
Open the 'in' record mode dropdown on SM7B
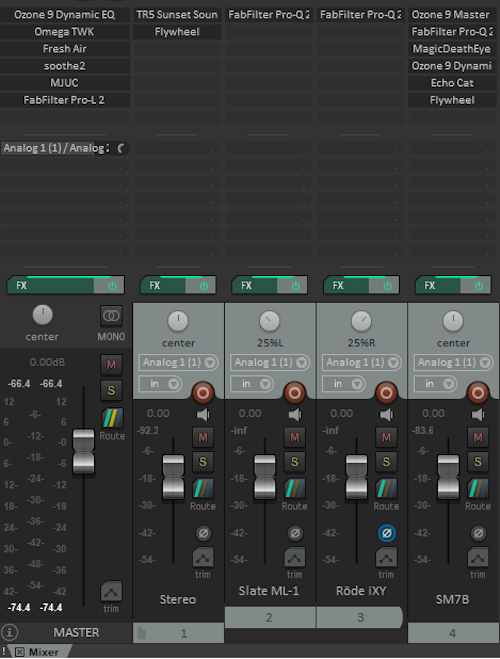pyautogui.click(x=435, y=384)
